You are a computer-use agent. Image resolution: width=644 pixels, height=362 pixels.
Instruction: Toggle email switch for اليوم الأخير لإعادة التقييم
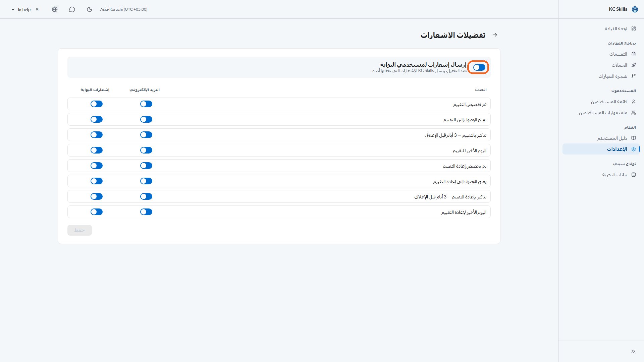(146, 212)
